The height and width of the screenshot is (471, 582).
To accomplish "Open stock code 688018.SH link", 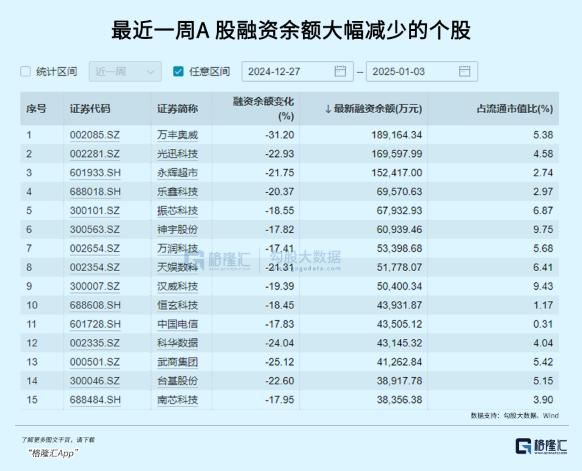I will [95, 192].
